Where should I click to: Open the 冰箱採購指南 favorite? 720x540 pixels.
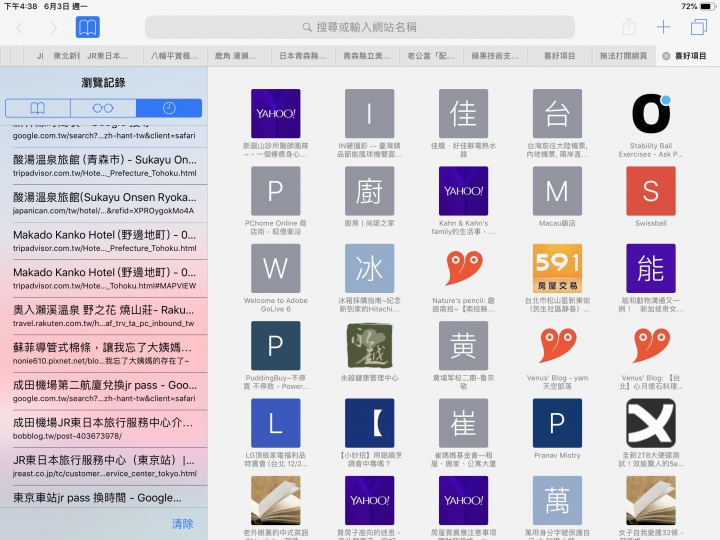point(370,268)
